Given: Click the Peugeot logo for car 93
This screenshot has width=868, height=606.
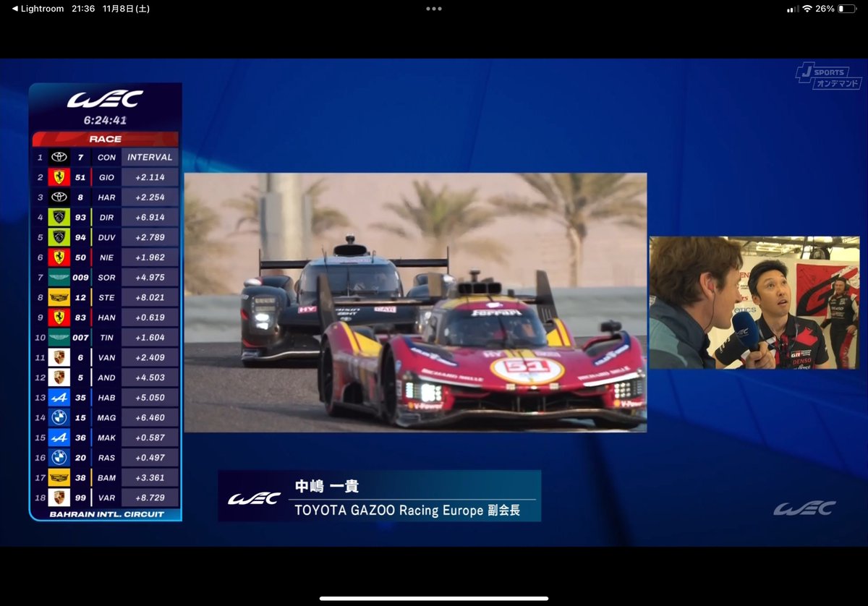Looking at the screenshot, I should pyautogui.click(x=59, y=217).
